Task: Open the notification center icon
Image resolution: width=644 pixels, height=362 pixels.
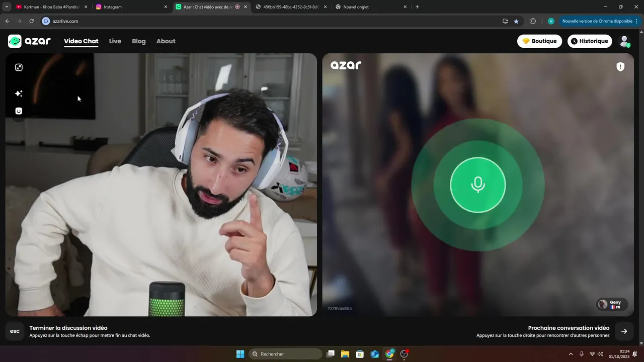Action: click(x=635, y=354)
